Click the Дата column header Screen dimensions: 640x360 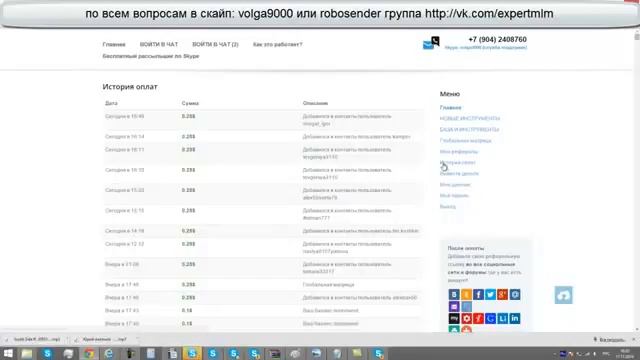(111, 104)
